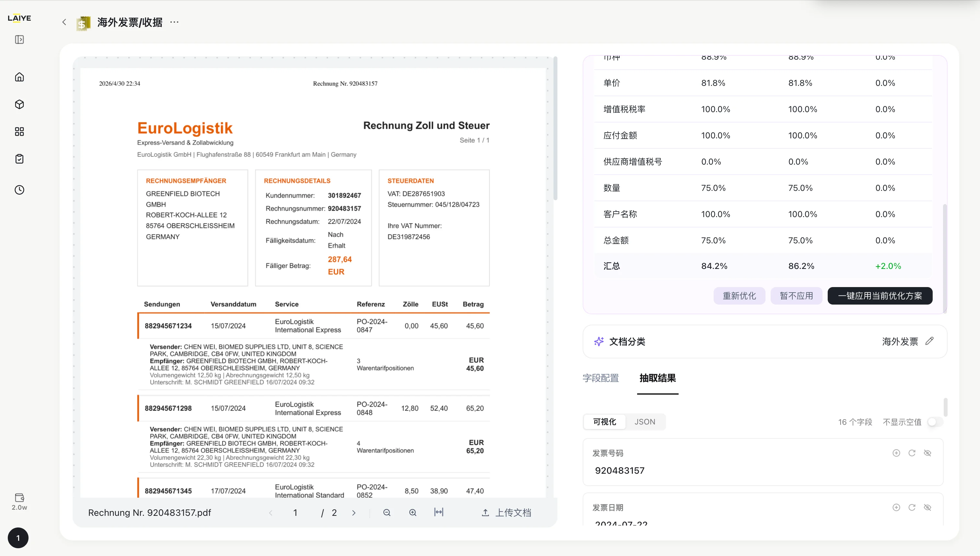Fit document to width

click(439, 512)
